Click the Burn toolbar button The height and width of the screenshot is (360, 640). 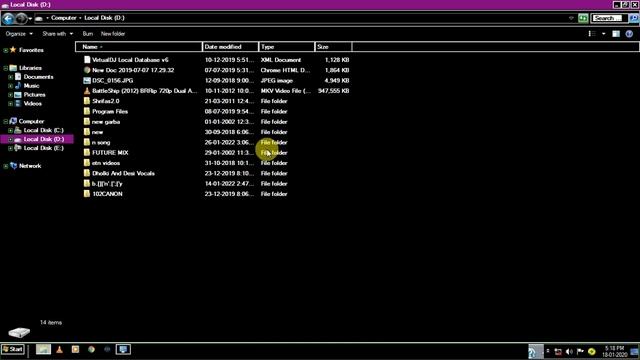pyautogui.click(x=88, y=34)
